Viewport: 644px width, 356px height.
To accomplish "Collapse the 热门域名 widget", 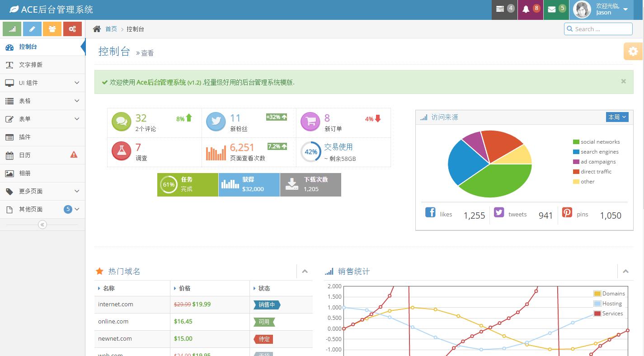I will [305, 272].
